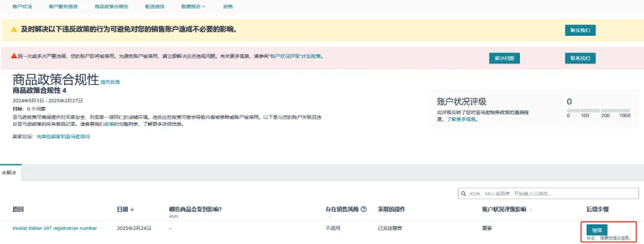Click the 账户状况评级 panel heading

462,102
